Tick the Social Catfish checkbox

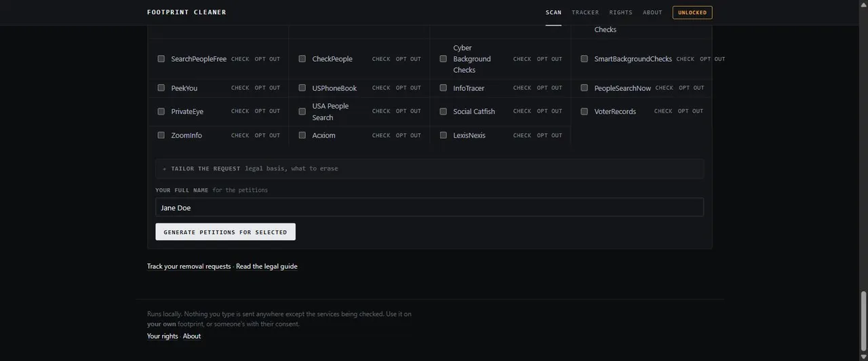point(443,111)
